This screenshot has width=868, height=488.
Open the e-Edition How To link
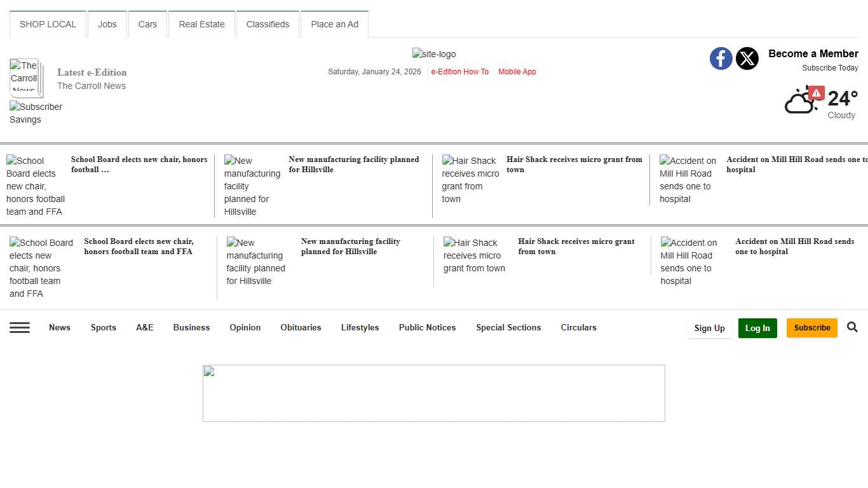click(x=459, y=72)
